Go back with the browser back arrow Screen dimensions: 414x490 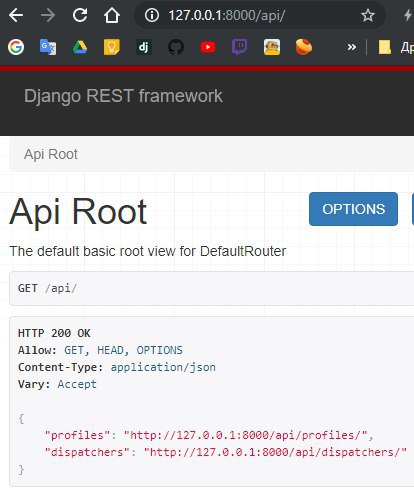tap(16, 15)
